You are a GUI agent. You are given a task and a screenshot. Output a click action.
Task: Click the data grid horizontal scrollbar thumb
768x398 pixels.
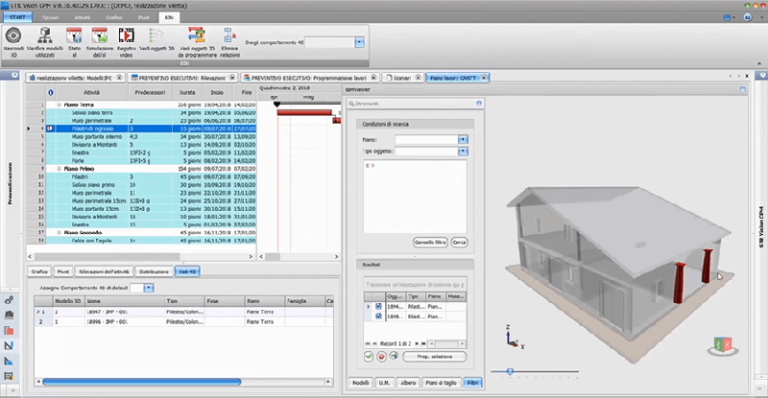pos(142,381)
